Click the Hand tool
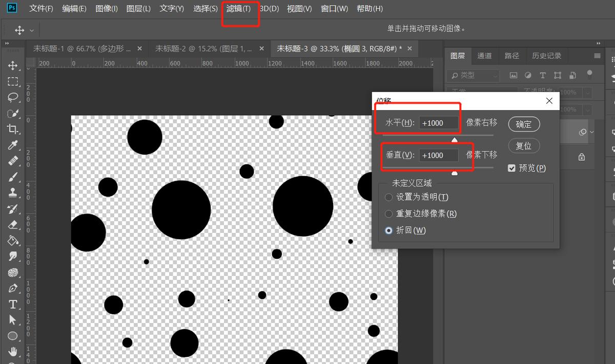The height and width of the screenshot is (364, 615). [13, 352]
